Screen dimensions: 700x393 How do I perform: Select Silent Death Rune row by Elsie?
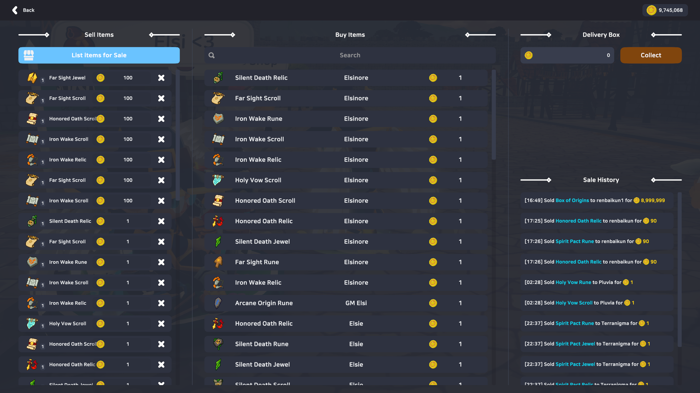click(346, 344)
